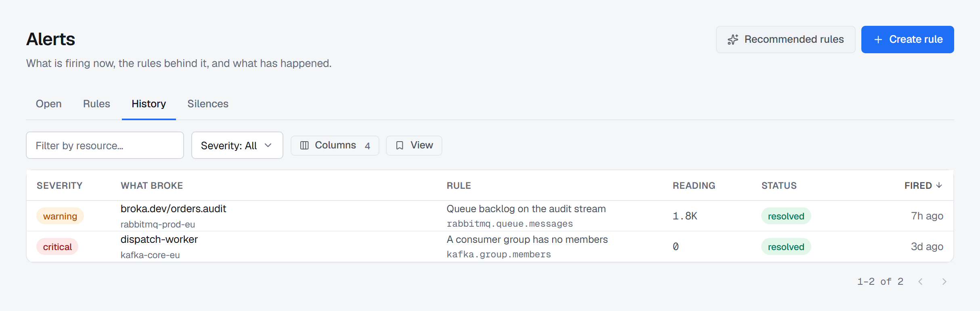Click the Create rule button
980x311 pixels.
coord(908,40)
